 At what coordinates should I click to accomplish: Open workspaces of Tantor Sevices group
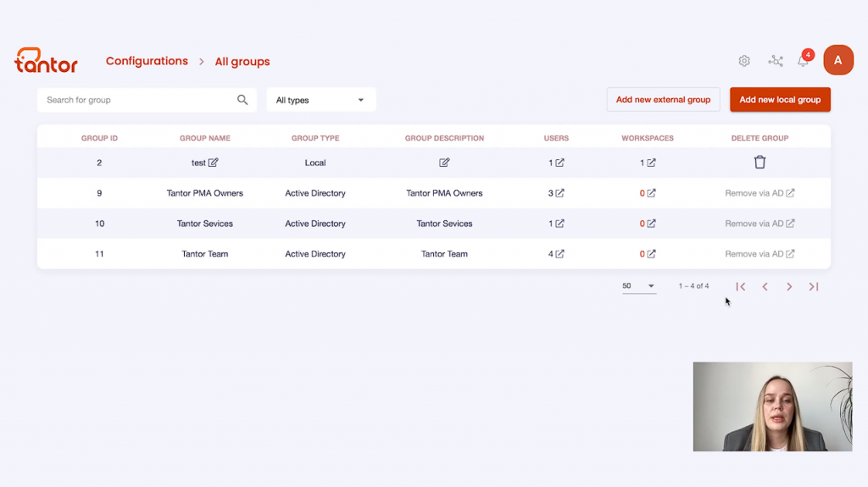(x=652, y=224)
